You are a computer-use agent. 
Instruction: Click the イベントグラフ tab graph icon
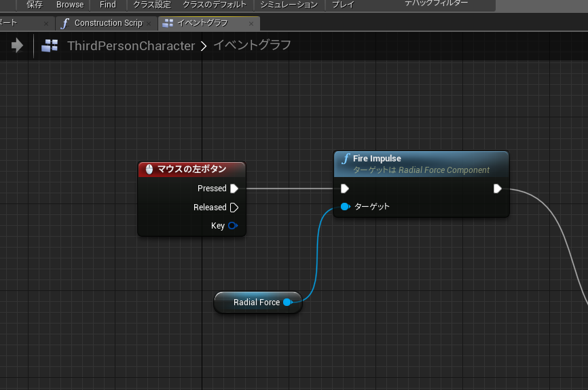pyautogui.click(x=168, y=23)
